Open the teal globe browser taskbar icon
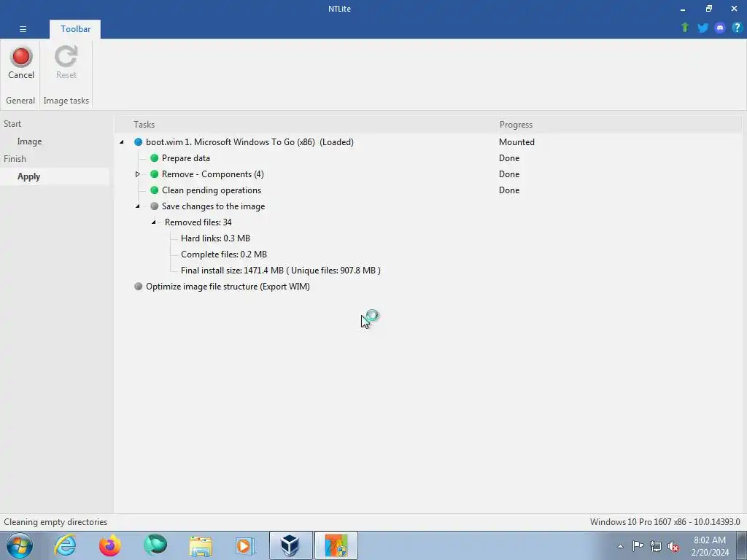 [155, 545]
